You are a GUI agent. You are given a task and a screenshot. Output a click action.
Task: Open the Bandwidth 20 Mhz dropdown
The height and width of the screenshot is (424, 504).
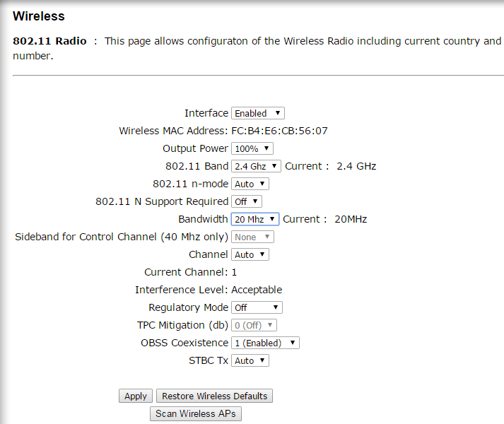point(255,219)
